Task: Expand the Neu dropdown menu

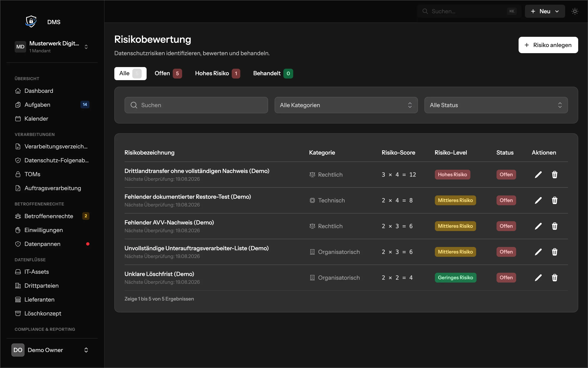Action: point(545,11)
